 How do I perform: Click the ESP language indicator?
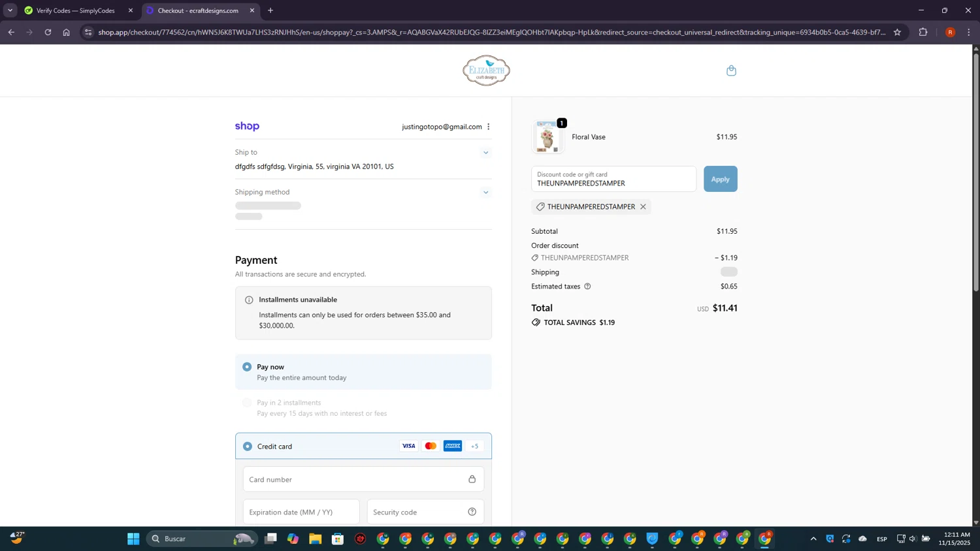click(882, 539)
